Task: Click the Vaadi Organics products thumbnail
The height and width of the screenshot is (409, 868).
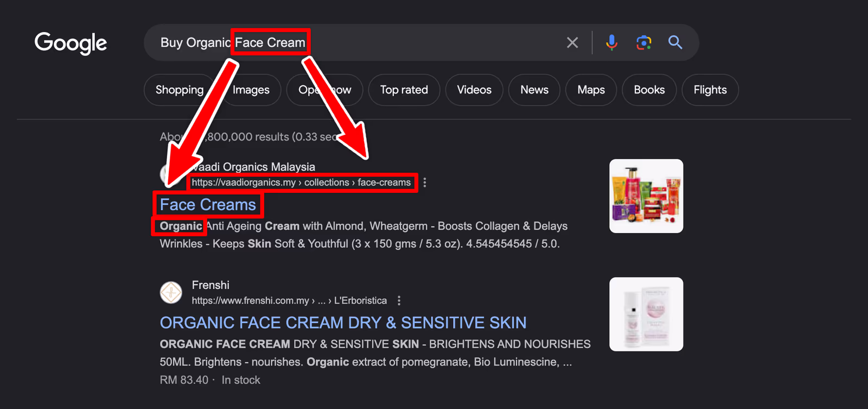Action: click(646, 196)
